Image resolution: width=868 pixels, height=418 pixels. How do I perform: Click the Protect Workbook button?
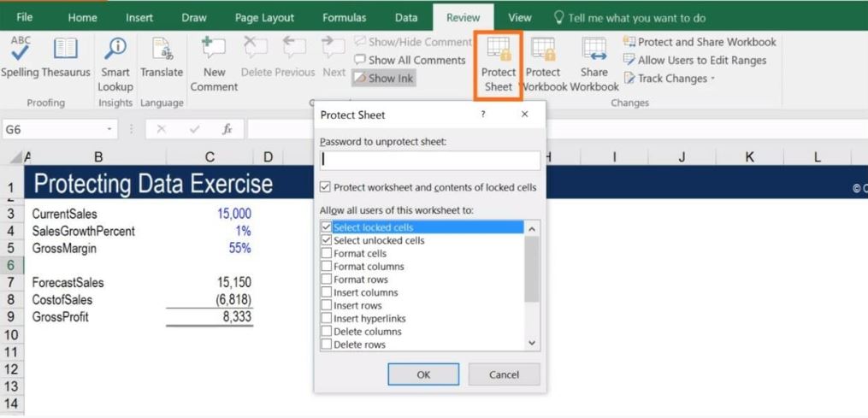pyautogui.click(x=543, y=65)
